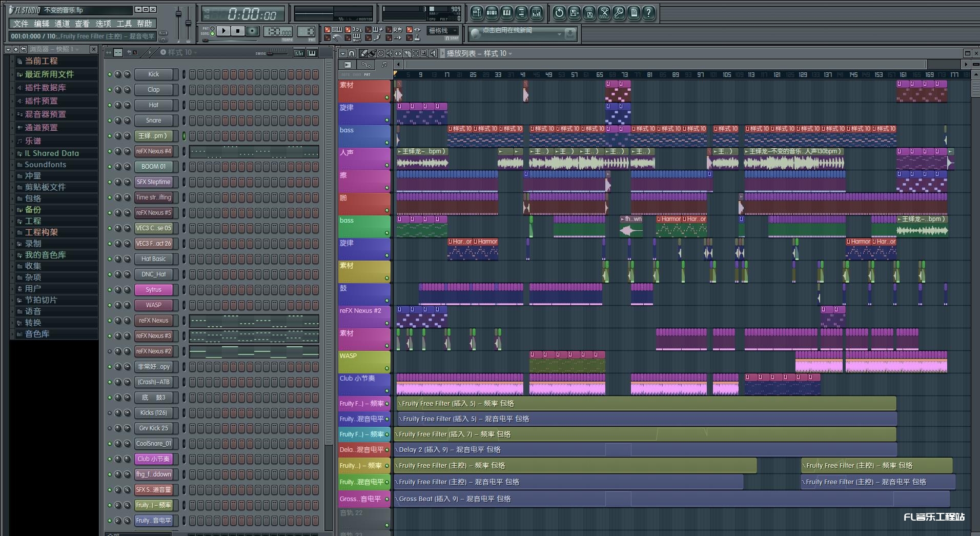Open the browser options dropdown arrow

pos(8,49)
